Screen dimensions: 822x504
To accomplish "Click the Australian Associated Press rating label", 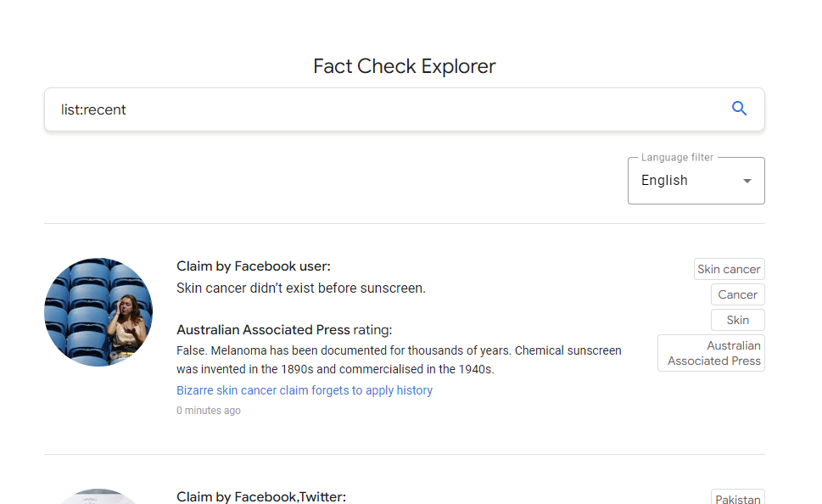I will [284, 330].
